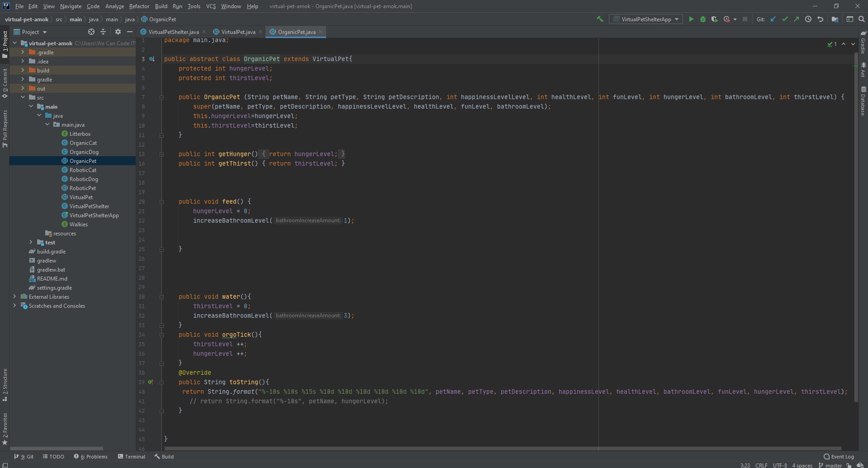Start debugging with the green bug icon
The image size is (868, 468).
click(x=702, y=19)
